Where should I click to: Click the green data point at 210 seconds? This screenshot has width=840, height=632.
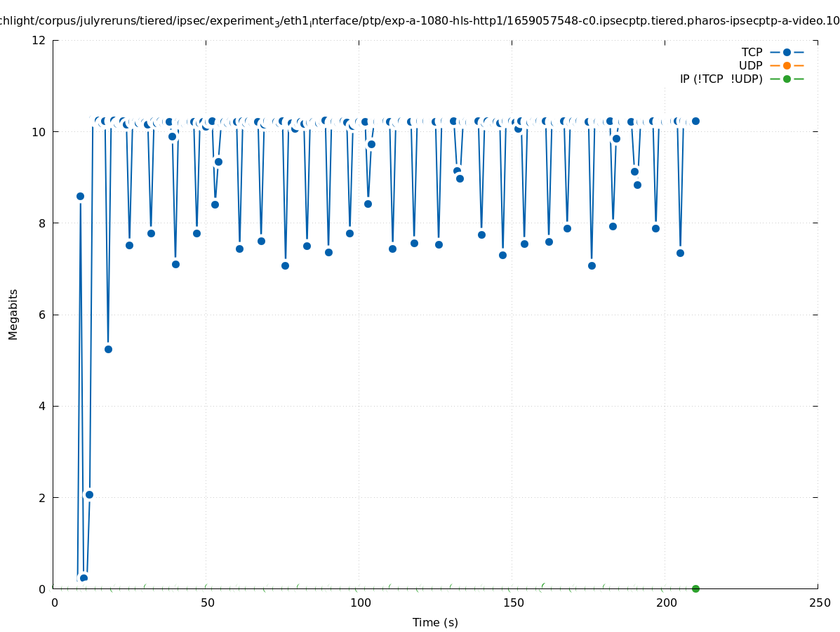click(695, 588)
